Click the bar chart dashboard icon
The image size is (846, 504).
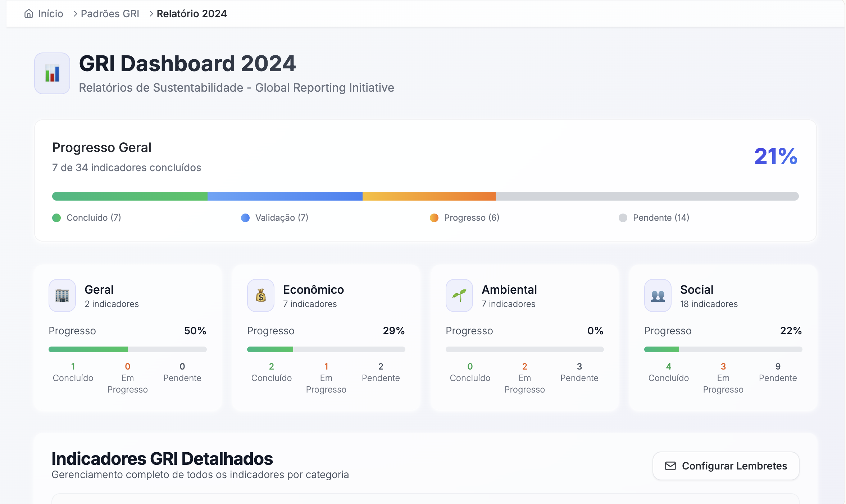tap(52, 73)
